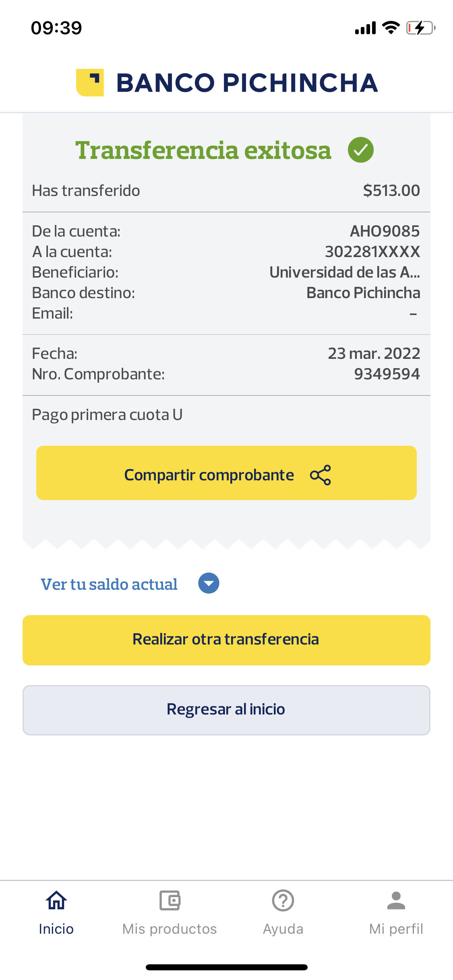Open the Ver tu saldo actual link
The image size is (453, 980).
pyautogui.click(x=109, y=584)
